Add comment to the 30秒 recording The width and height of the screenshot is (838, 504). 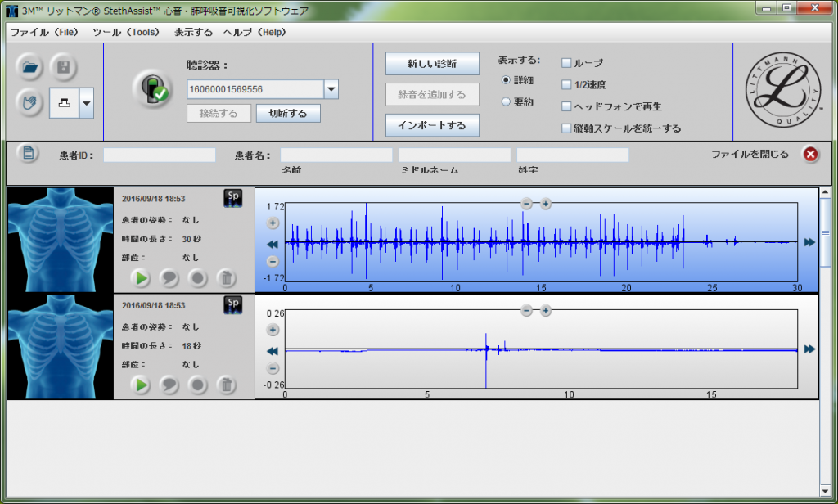pos(169,278)
